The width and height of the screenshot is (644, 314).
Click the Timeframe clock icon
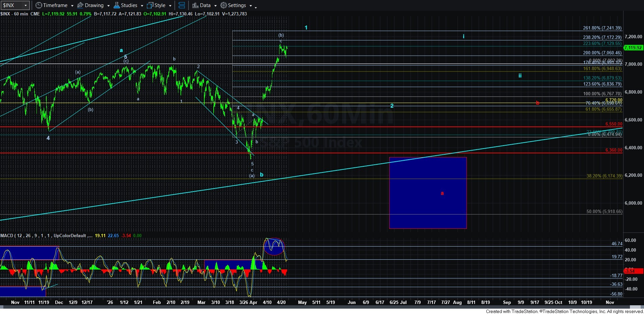coord(39,5)
